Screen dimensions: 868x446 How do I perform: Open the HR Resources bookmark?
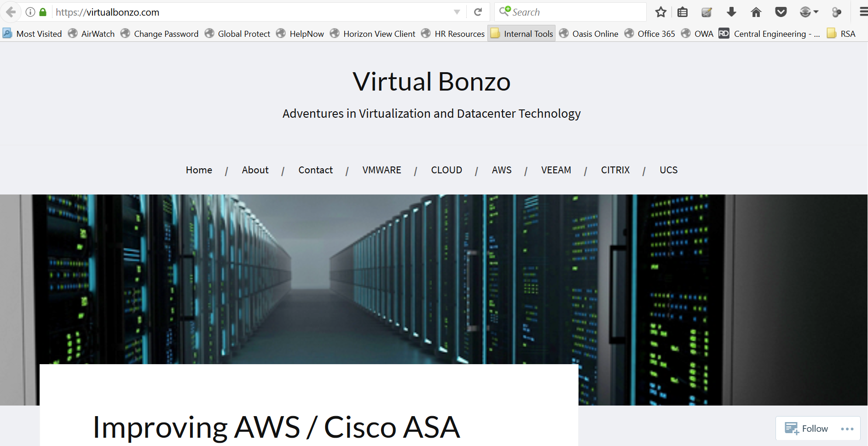tap(453, 34)
